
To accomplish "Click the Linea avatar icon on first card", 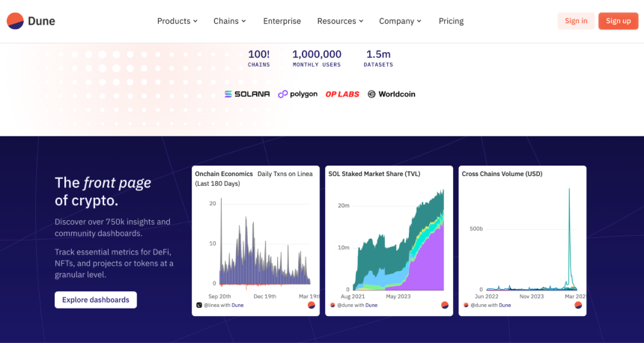I will 199,306.
